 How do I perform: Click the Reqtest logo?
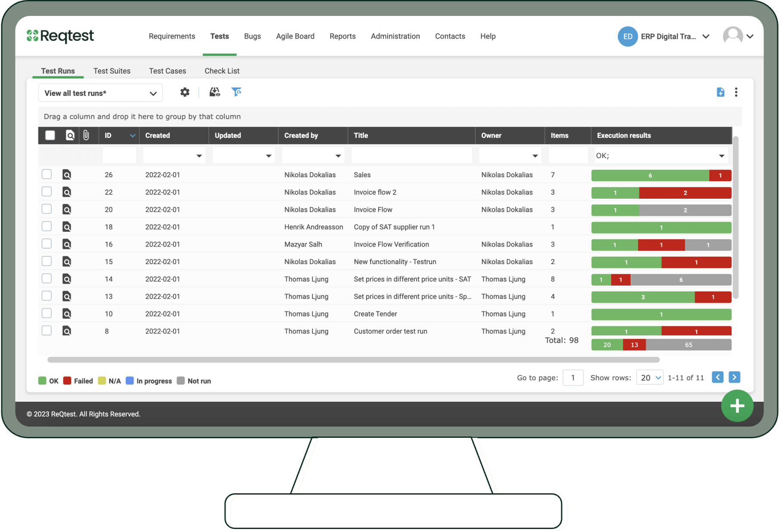[60, 36]
